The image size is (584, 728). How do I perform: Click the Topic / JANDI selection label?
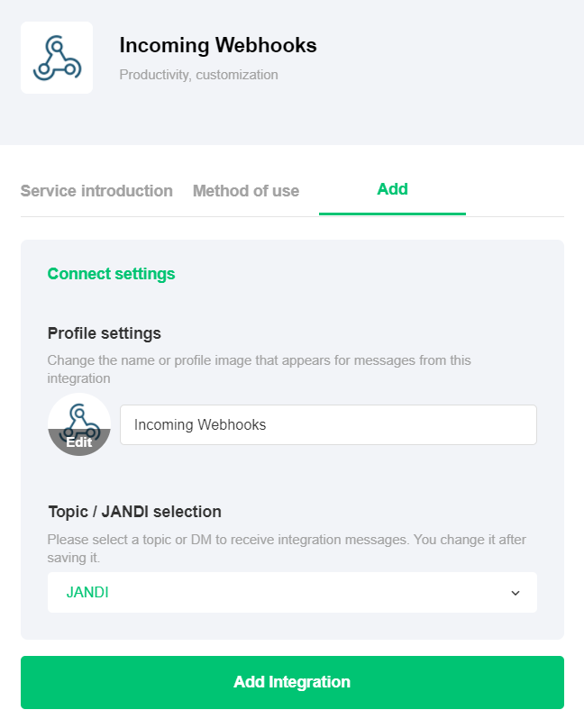[x=134, y=512]
